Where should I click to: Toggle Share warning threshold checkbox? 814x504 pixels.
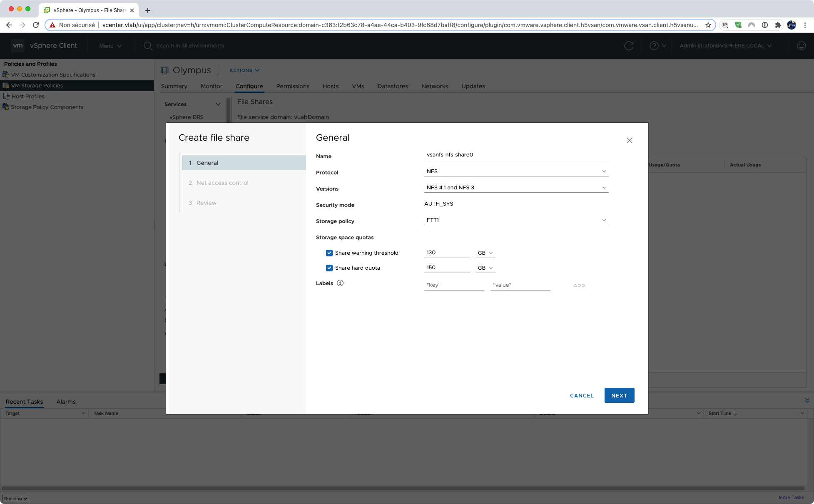(329, 253)
